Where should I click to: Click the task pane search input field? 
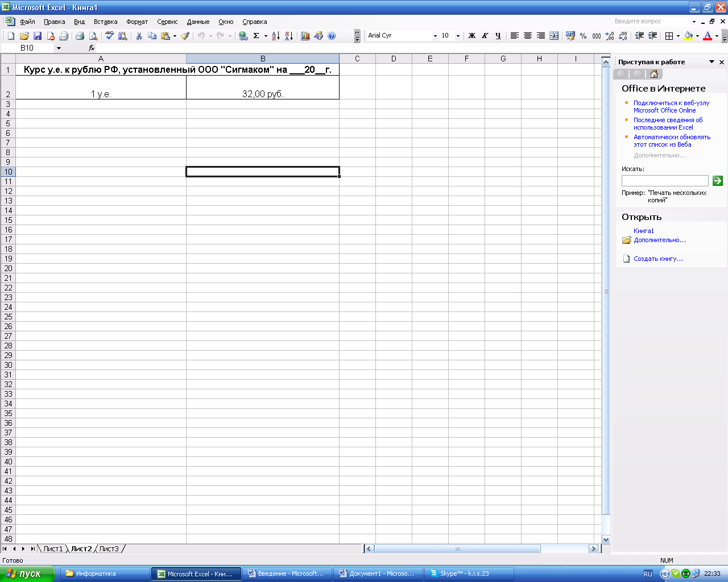665,181
